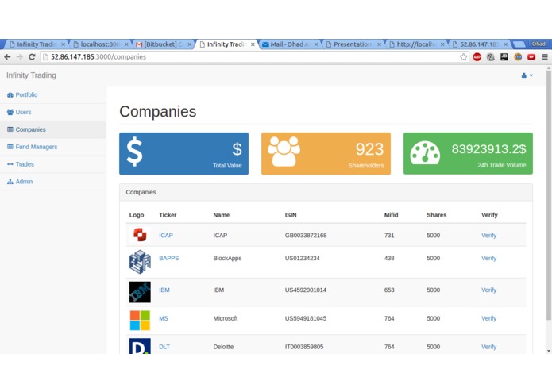
Task: Click the Ticker column header
Action: click(x=168, y=215)
